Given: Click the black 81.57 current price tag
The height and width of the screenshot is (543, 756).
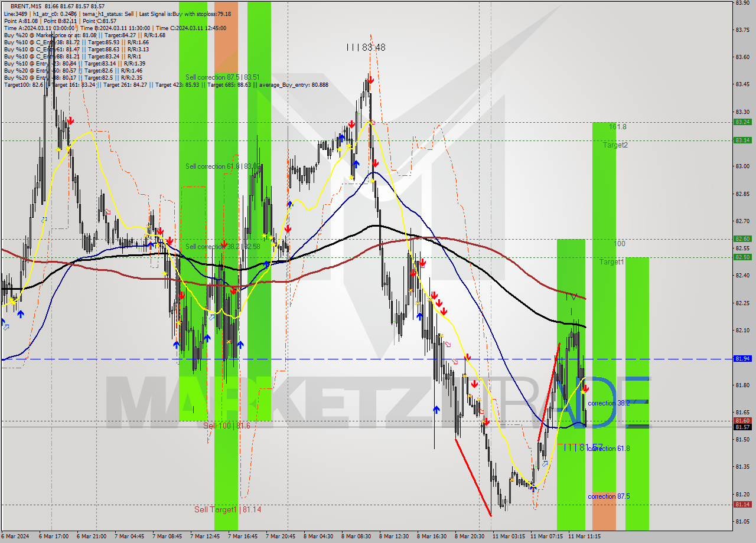Looking at the screenshot, I should coord(742,427).
